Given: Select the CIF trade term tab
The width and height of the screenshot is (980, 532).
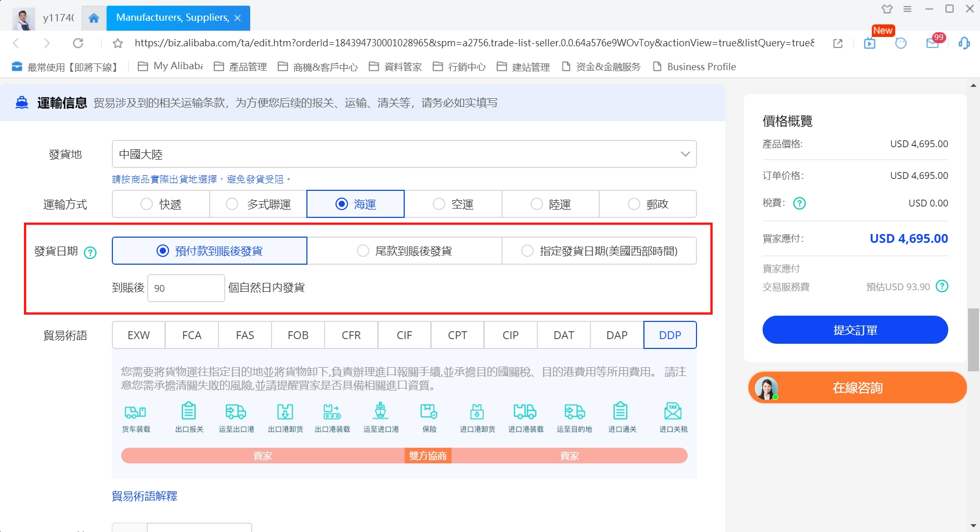Looking at the screenshot, I should point(404,335).
